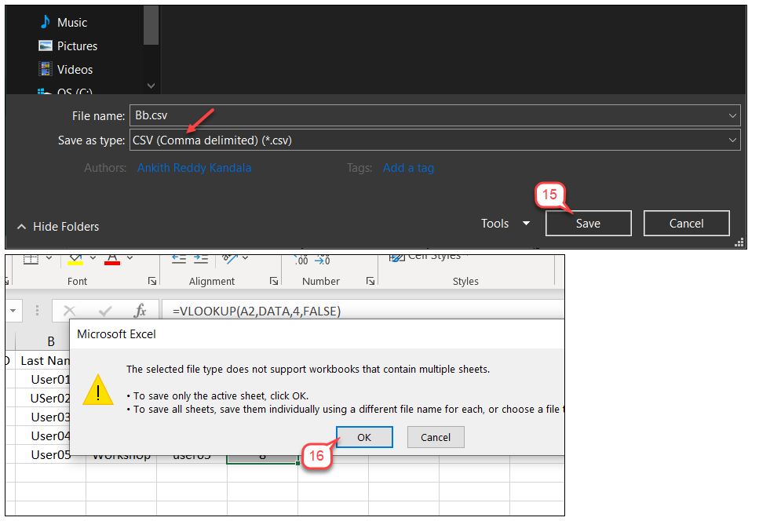This screenshot has height=532, width=759.
Task: Click Cancel in the Microsoft Excel dialog
Action: [436, 437]
